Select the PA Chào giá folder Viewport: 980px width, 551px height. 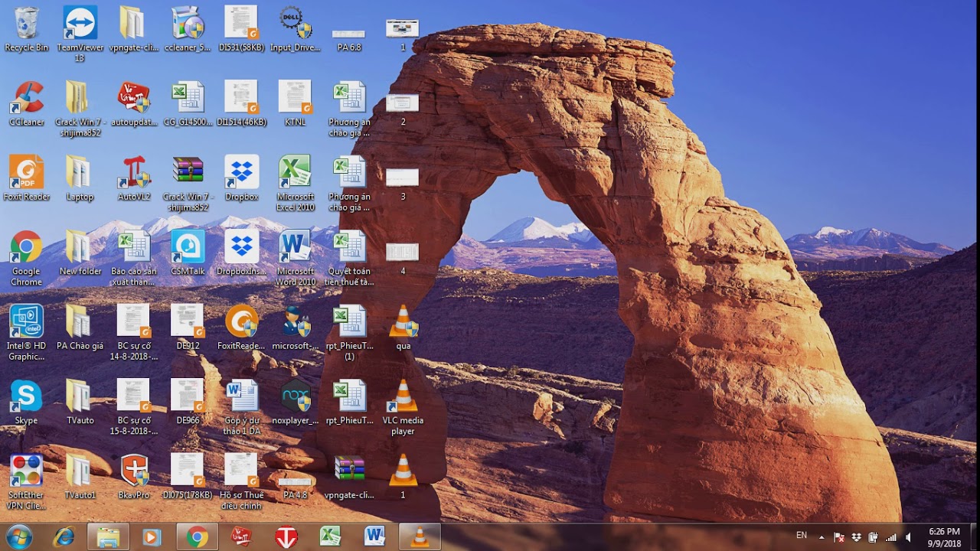[x=80, y=328]
